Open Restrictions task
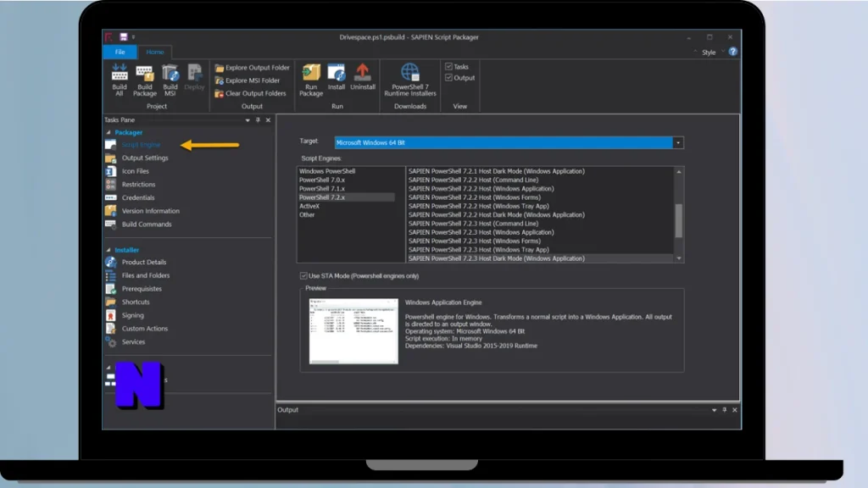The width and height of the screenshot is (868, 488). coord(138,184)
